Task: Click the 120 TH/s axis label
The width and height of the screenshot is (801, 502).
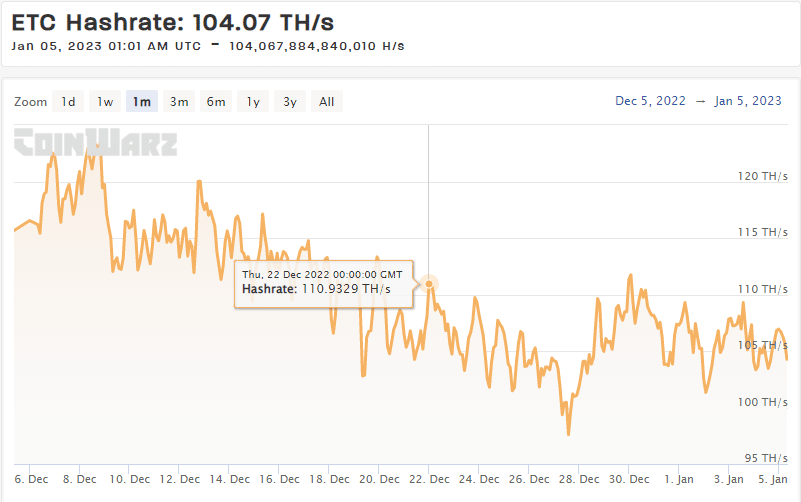Action: pos(763,176)
